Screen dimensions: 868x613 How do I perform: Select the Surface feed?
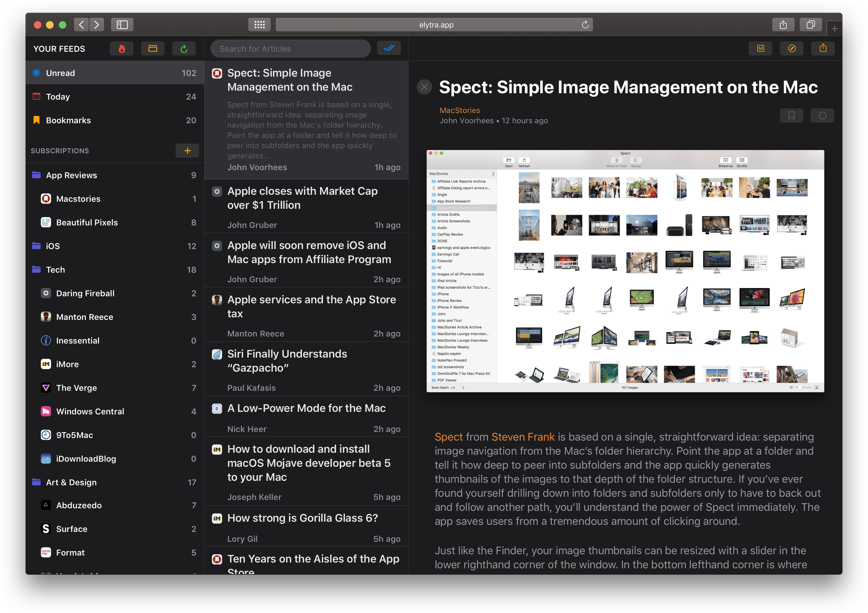(115, 529)
